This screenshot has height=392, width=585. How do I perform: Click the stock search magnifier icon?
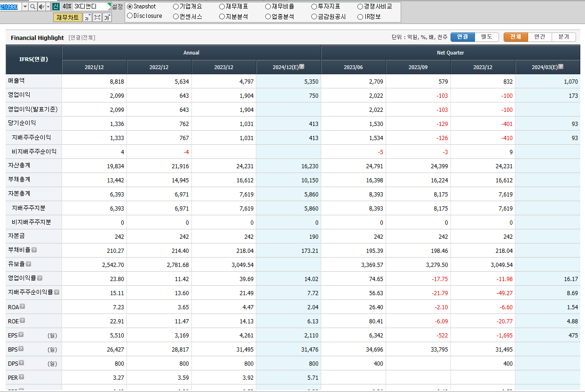(32, 7)
